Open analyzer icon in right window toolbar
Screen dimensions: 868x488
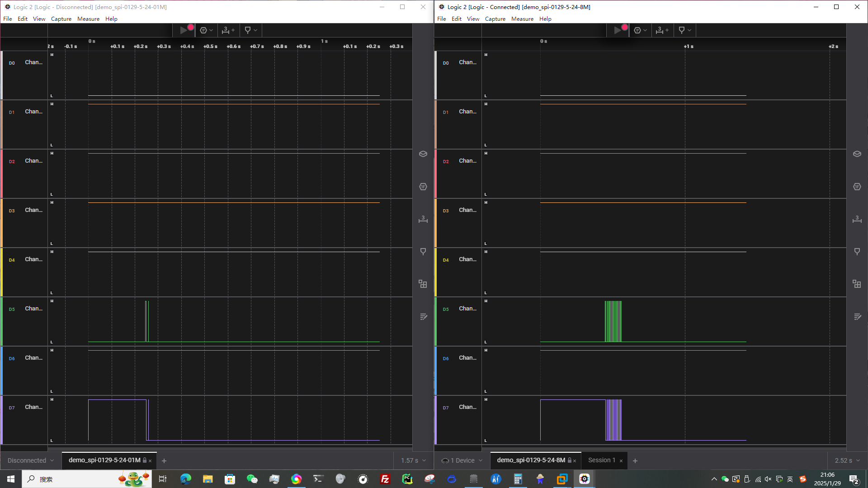(637, 30)
